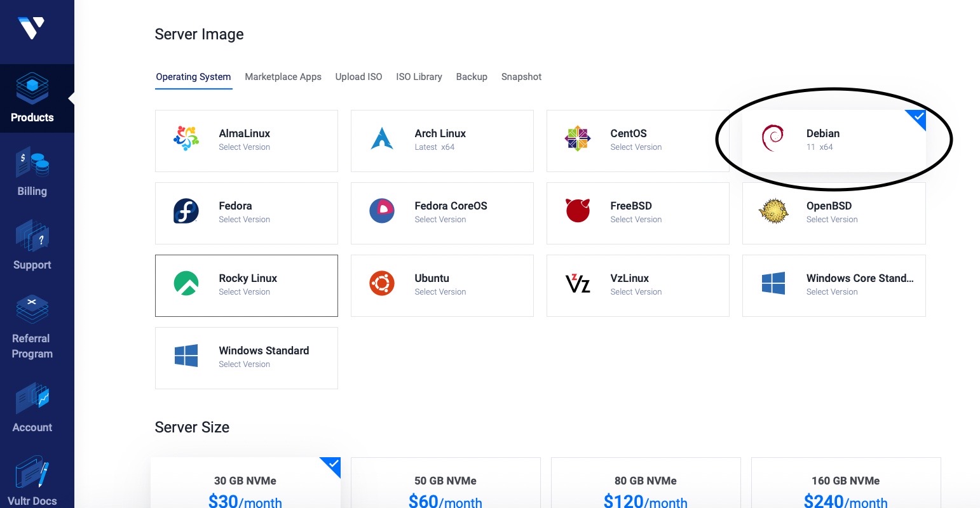Open the Support icon in sidebar
This screenshot has height=508, width=980.
tap(32, 237)
